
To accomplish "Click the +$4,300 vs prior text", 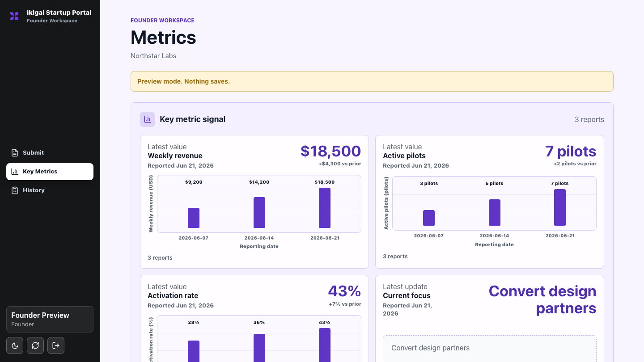I will (340, 164).
